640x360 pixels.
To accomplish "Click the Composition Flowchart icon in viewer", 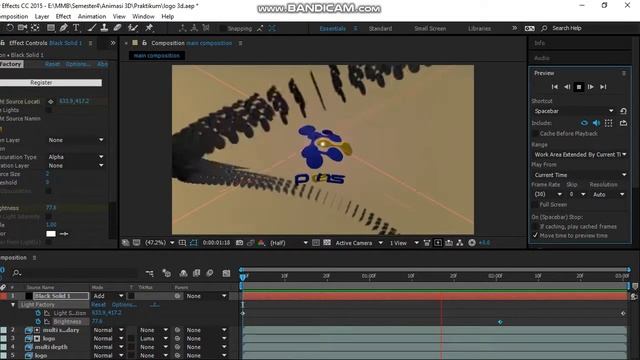I will coord(460,243).
